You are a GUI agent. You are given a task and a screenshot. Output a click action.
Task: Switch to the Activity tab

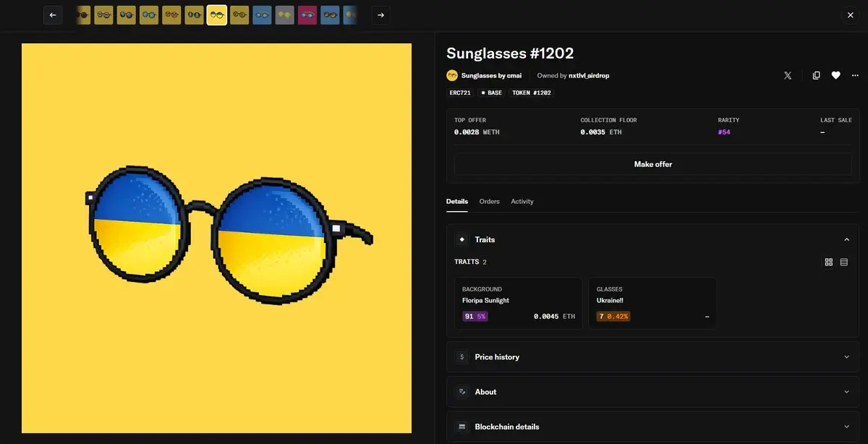[x=522, y=201]
